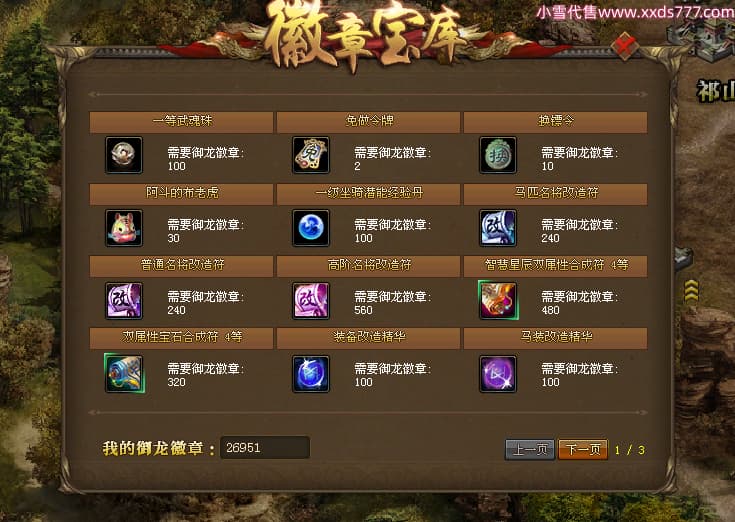Select the 一等武魂珠 pearl item icon
Image resolution: width=735 pixels, height=522 pixels.
coord(124,155)
